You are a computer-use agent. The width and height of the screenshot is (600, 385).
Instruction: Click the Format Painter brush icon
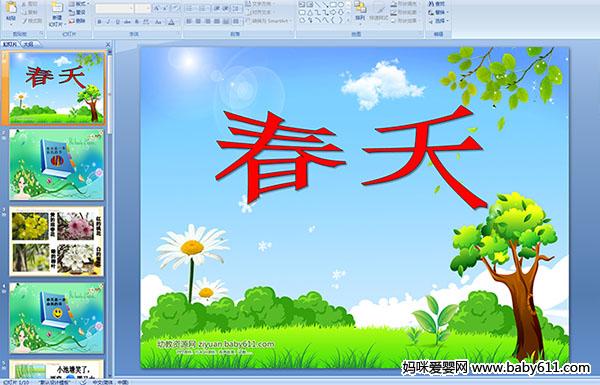point(25,21)
